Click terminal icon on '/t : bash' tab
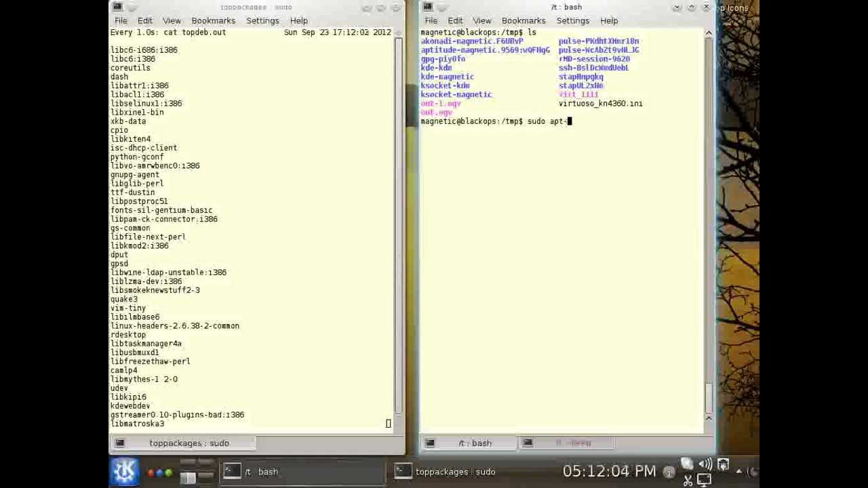The image size is (868, 488). coord(429,443)
